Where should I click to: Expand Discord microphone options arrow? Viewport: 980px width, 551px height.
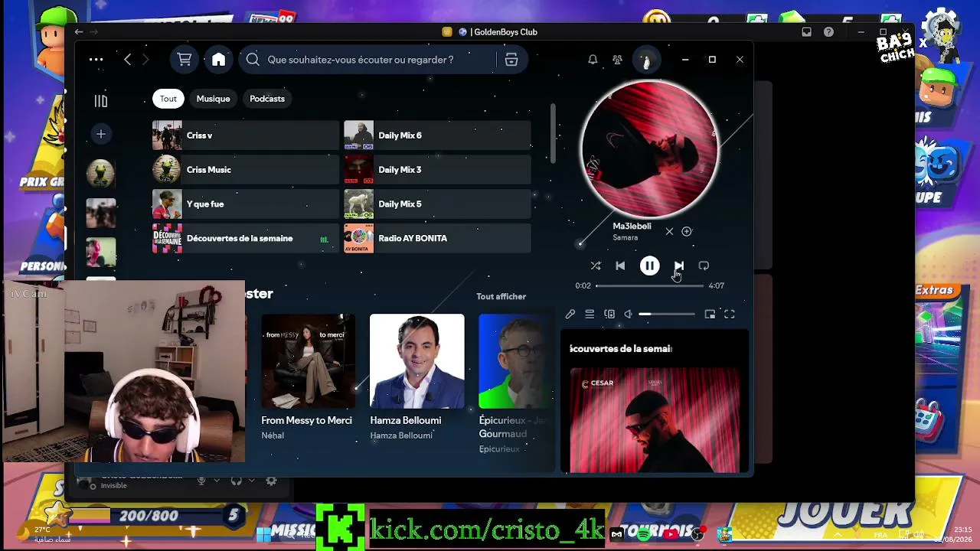[217, 481]
